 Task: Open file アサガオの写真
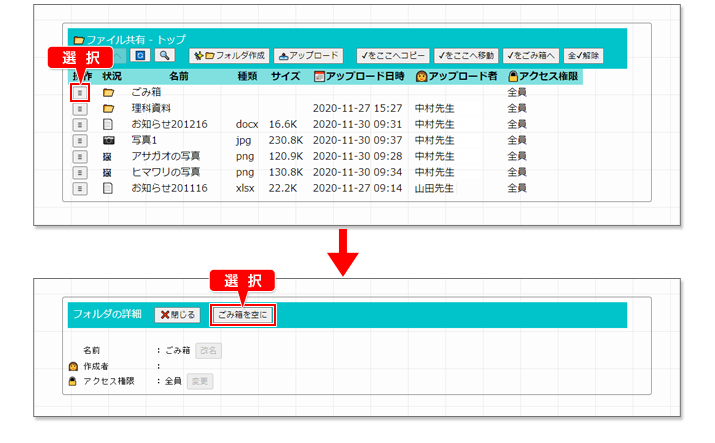coord(166,156)
